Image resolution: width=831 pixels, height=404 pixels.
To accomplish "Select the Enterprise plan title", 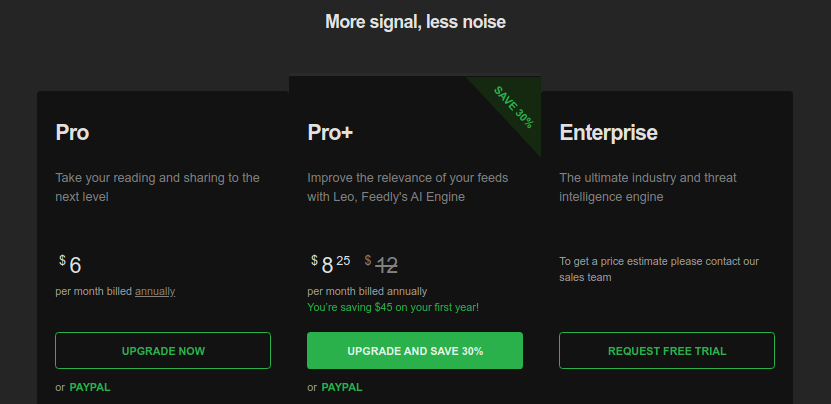I will 608,133.
